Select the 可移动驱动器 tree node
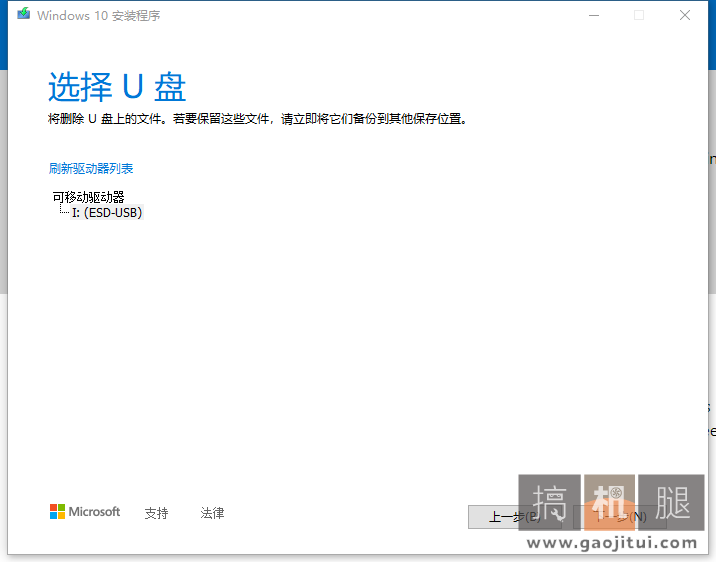Screen dimensions: 716x562 tap(88, 197)
